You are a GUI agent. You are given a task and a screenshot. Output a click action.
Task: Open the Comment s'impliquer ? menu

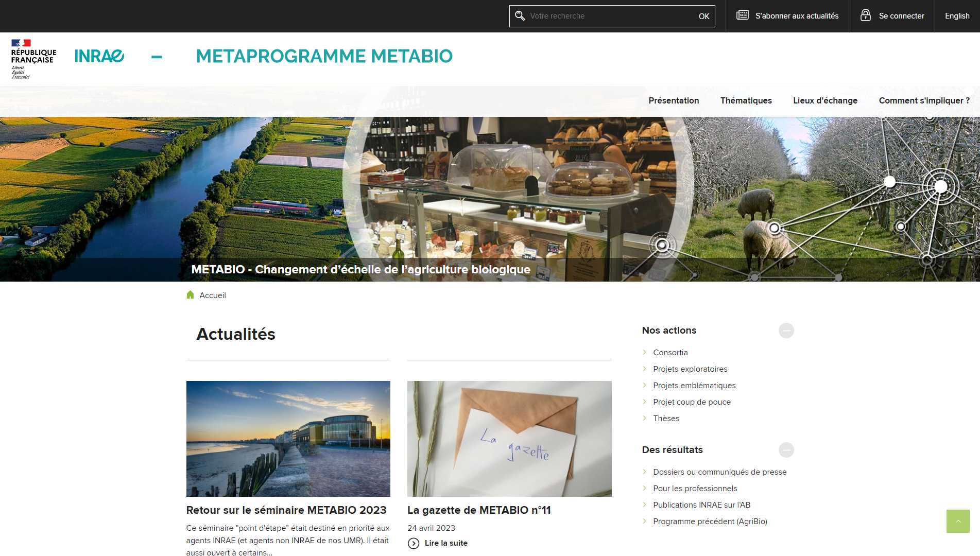click(924, 101)
